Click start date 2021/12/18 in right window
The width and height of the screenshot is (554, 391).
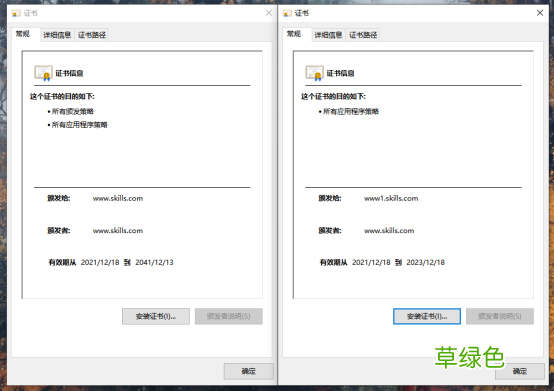point(371,262)
